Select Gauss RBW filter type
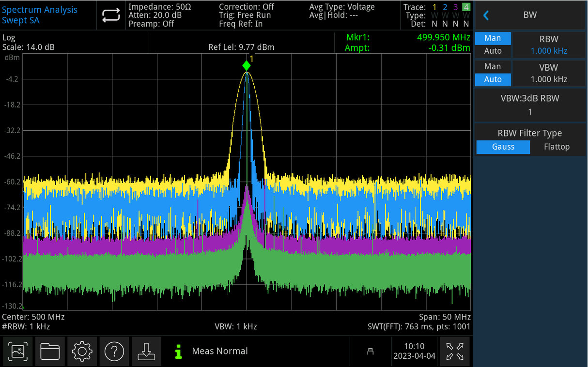The height and width of the screenshot is (367, 588). tap(503, 147)
